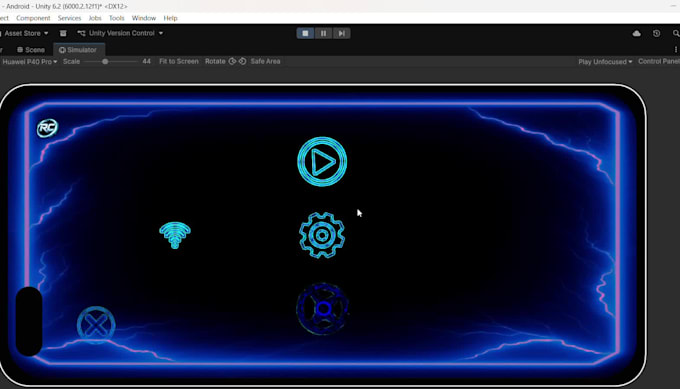Screen dimensions: 680x389
Task: Open the Jobs menu
Action: tap(95, 18)
